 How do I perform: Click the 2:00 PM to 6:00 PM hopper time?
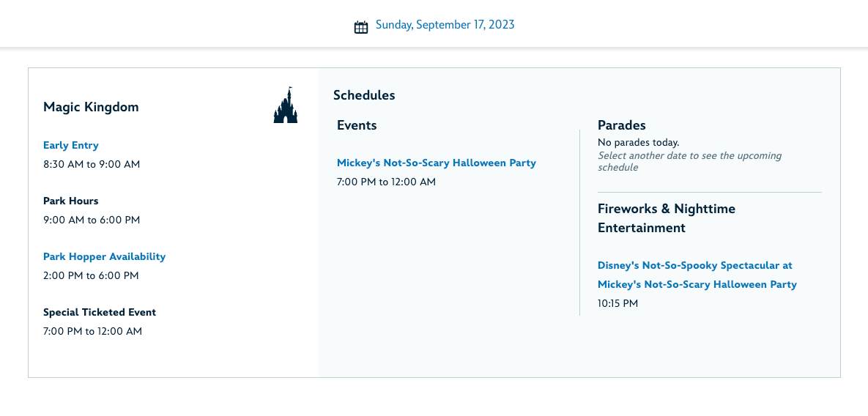pos(91,275)
